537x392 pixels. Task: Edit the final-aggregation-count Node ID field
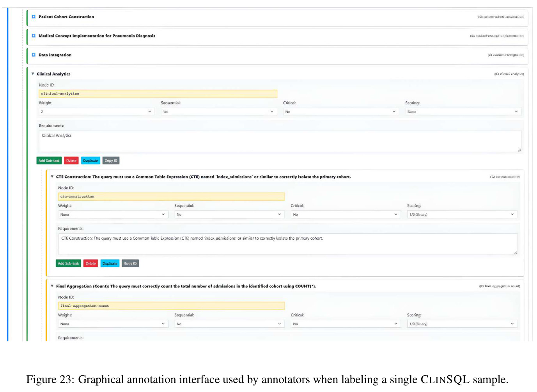[x=171, y=306]
